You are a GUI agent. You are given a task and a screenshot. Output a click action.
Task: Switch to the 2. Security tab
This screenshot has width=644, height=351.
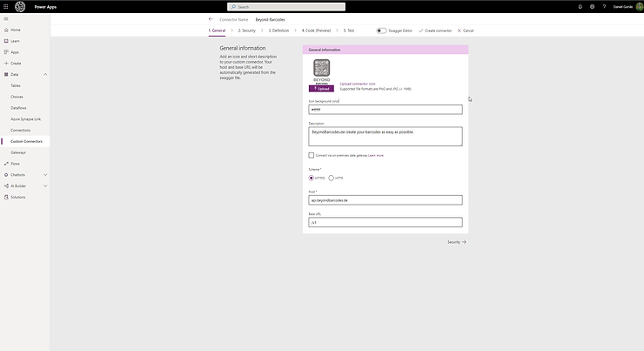coord(247,30)
